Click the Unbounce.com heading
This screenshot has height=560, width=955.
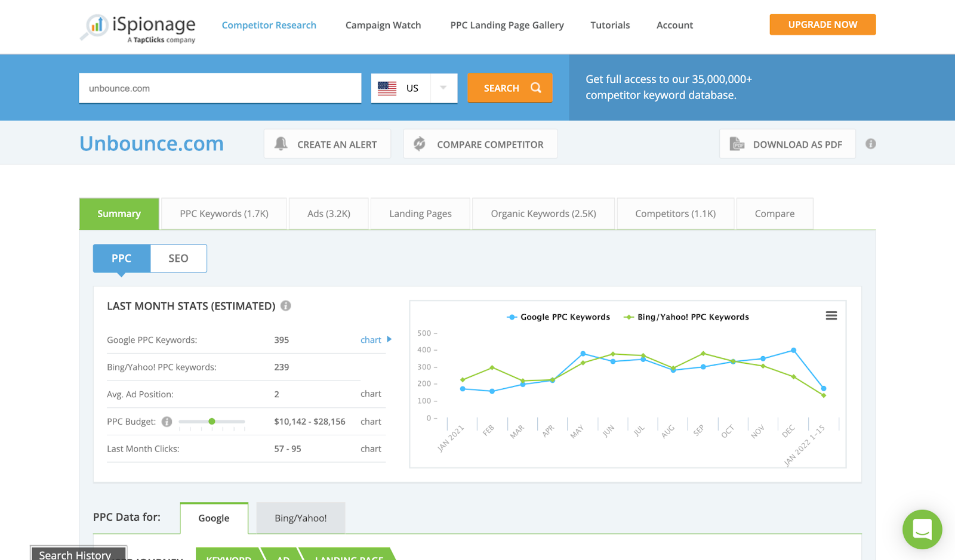click(x=152, y=144)
